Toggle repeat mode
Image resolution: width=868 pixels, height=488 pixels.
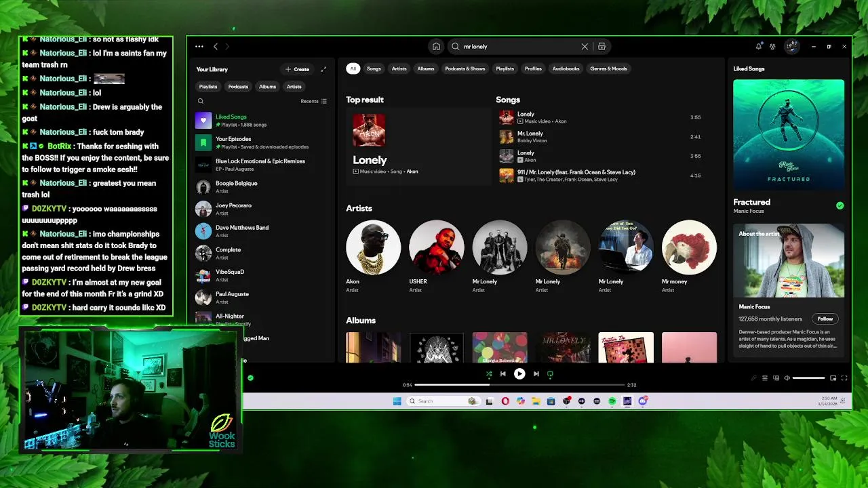pos(550,373)
